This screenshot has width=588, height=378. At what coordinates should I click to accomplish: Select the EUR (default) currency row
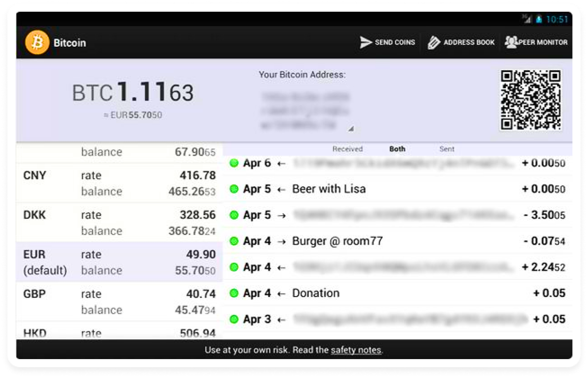coord(119,262)
